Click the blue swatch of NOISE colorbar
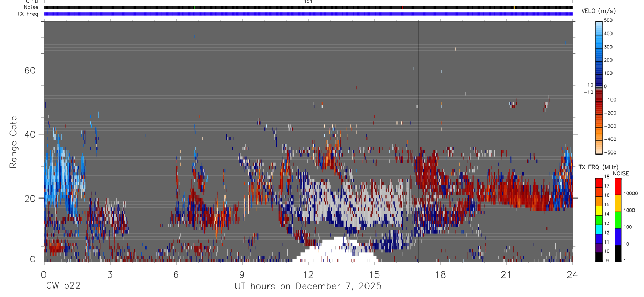The image size is (644, 297). (x=619, y=237)
